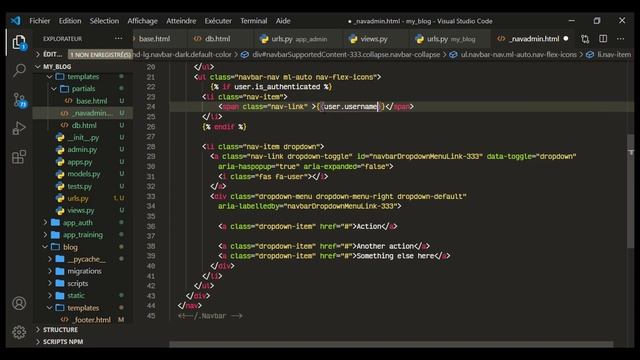Open the Fichier menu
The width and height of the screenshot is (640, 360).
click(40, 21)
